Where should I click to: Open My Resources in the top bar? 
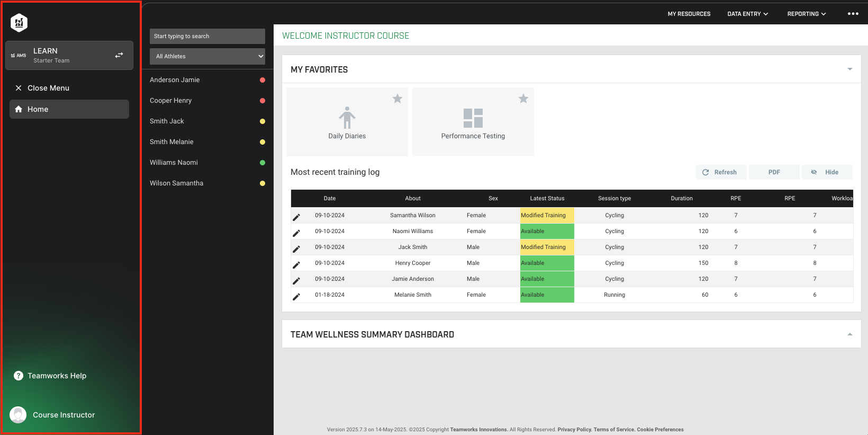point(689,14)
